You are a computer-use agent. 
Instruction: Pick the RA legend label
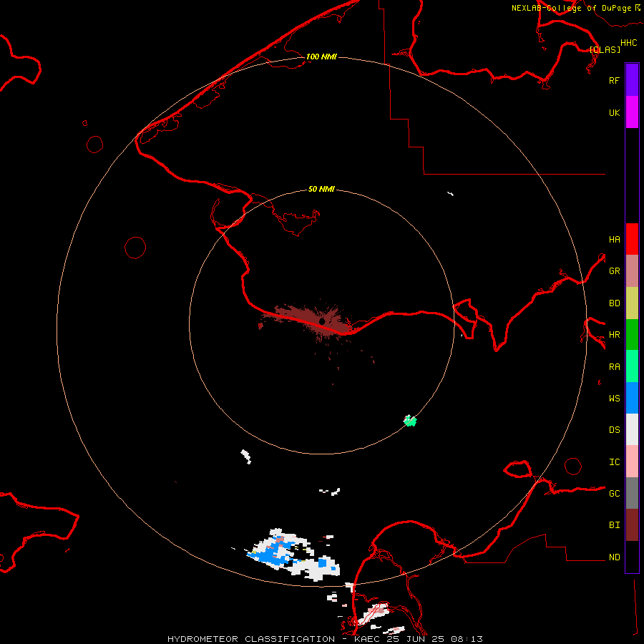tap(614, 367)
